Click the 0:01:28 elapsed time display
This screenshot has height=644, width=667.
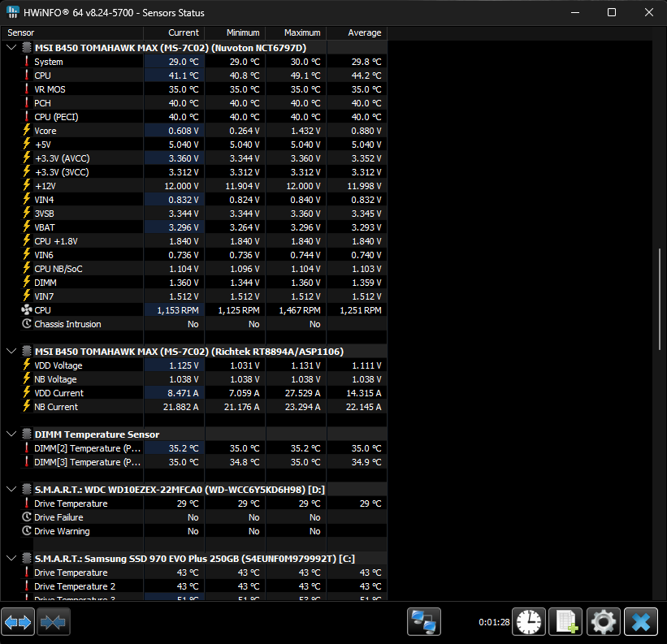(494, 622)
